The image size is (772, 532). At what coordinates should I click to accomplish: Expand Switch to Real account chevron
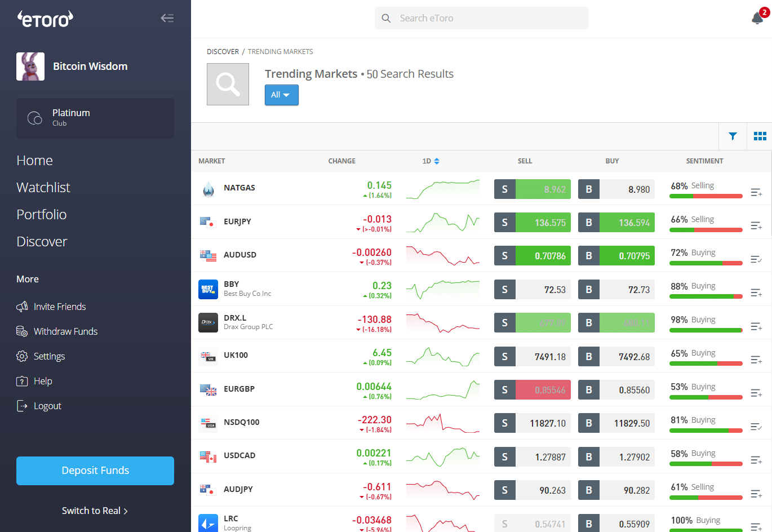[x=125, y=511]
